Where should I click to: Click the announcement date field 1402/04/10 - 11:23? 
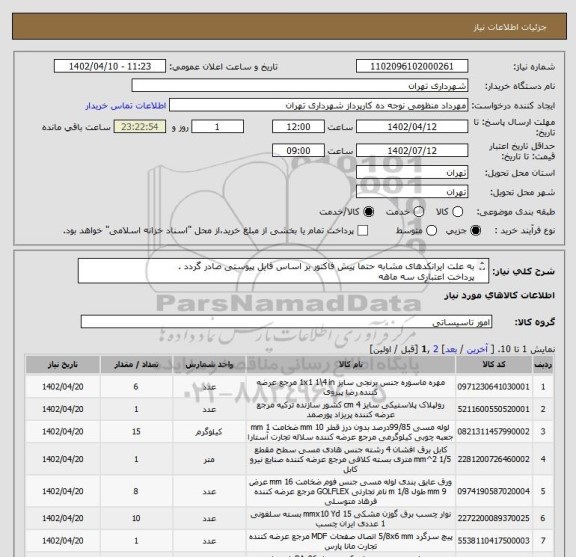110,66
